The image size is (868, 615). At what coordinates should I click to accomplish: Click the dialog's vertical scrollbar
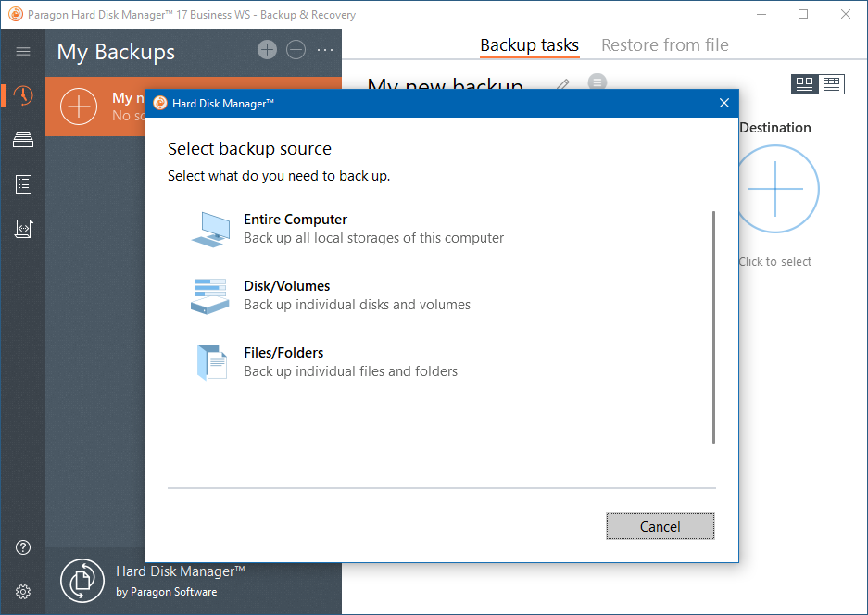713,327
